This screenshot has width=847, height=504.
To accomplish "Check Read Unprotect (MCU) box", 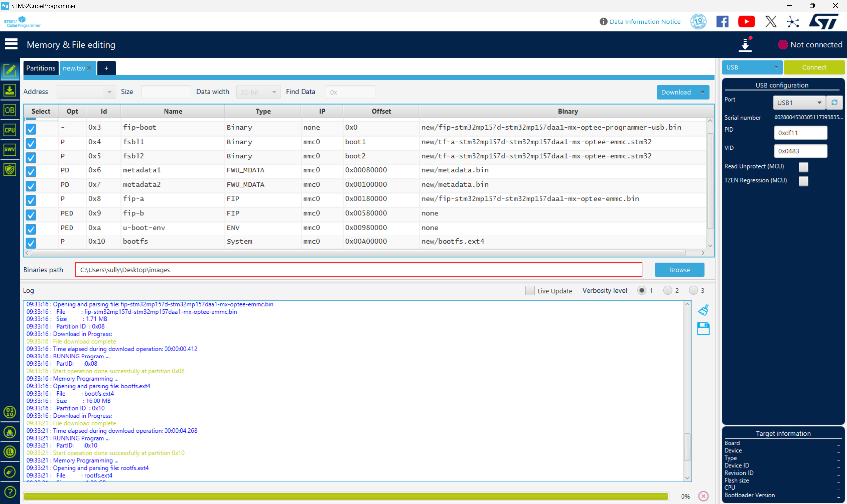I will 804,167.
